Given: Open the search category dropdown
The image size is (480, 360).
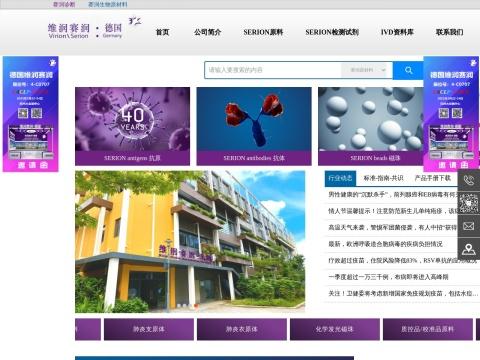Looking at the screenshot, I should (x=365, y=70).
